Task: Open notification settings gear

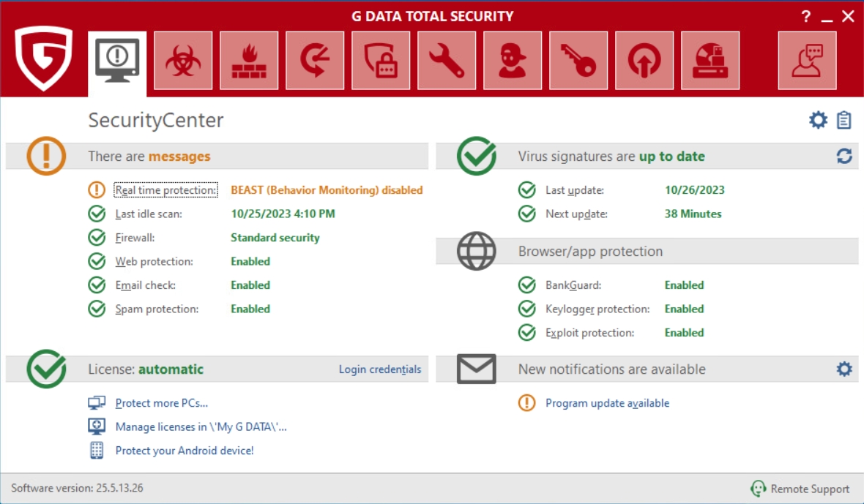Action: click(x=844, y=369)
